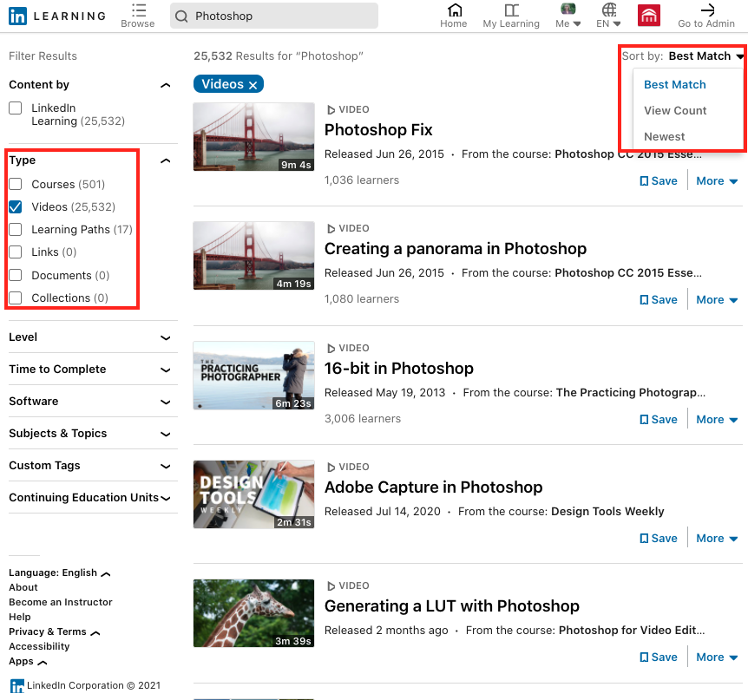Open Creating a panorama in Photoshop title
748x700 pixels.
456,249
